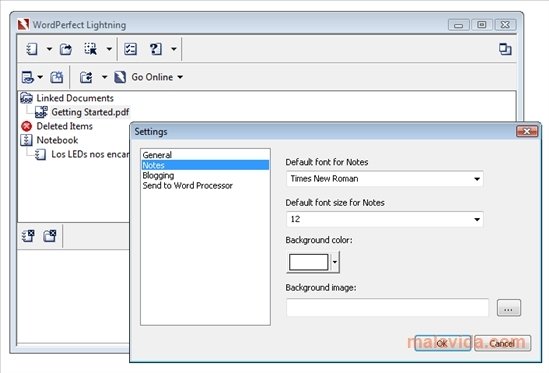
Task: Click the compact view icon at toolbar right
Action: [505, 49]
